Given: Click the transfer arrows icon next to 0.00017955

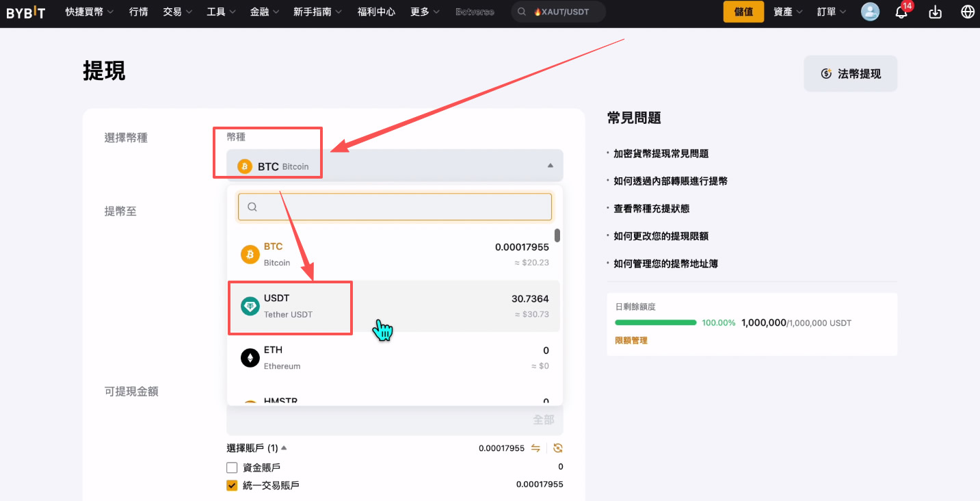Looking at the screenshot, I should [536, 448].
